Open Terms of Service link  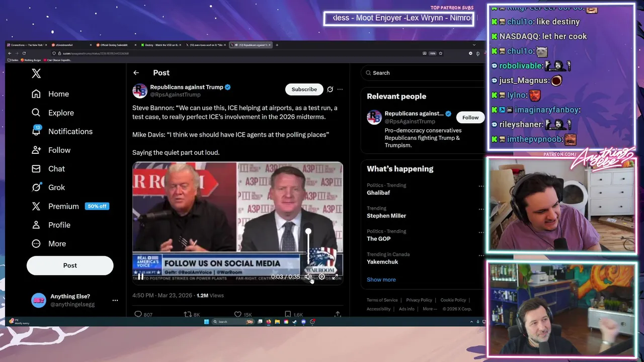(x=382, y=300)
